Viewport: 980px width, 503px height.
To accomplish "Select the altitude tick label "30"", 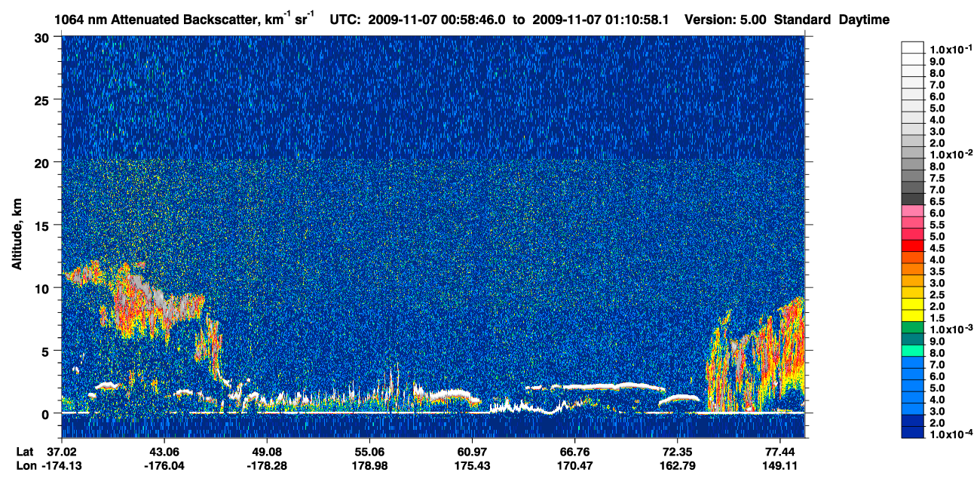I will pos(44,37).
